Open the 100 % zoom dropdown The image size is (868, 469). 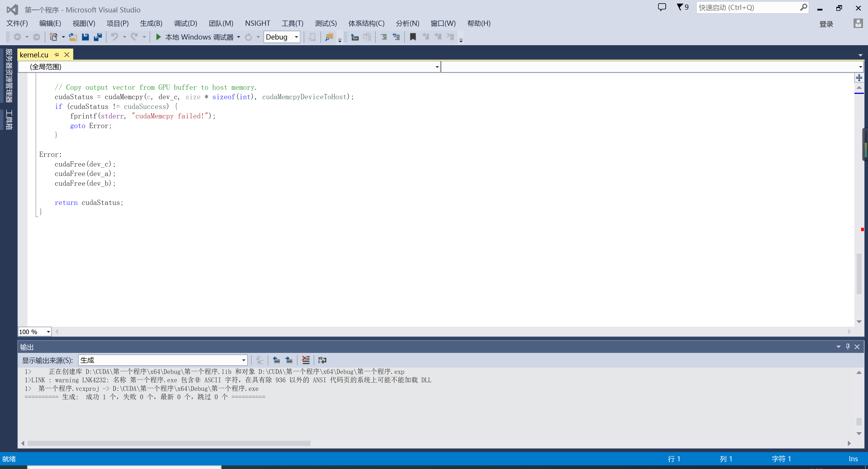pos(48,332)
